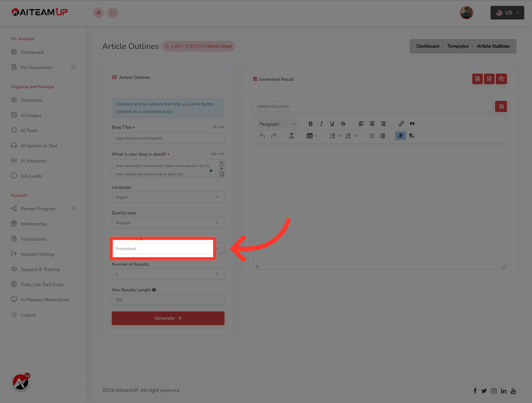Viewport: 532px width, 403px height.
Task: Export result as text file icon
Action: (x=489, y=79)
